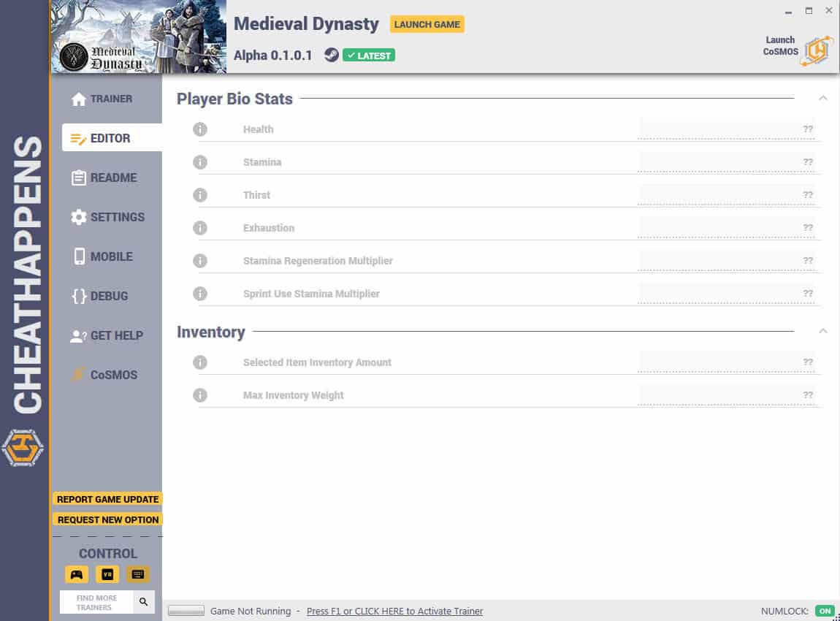Image resolution: width=840 pixels, height=621 pixels.
Task: Edit the Sprint Use Stamina Multiplier value
Action: tap(727, 294)
